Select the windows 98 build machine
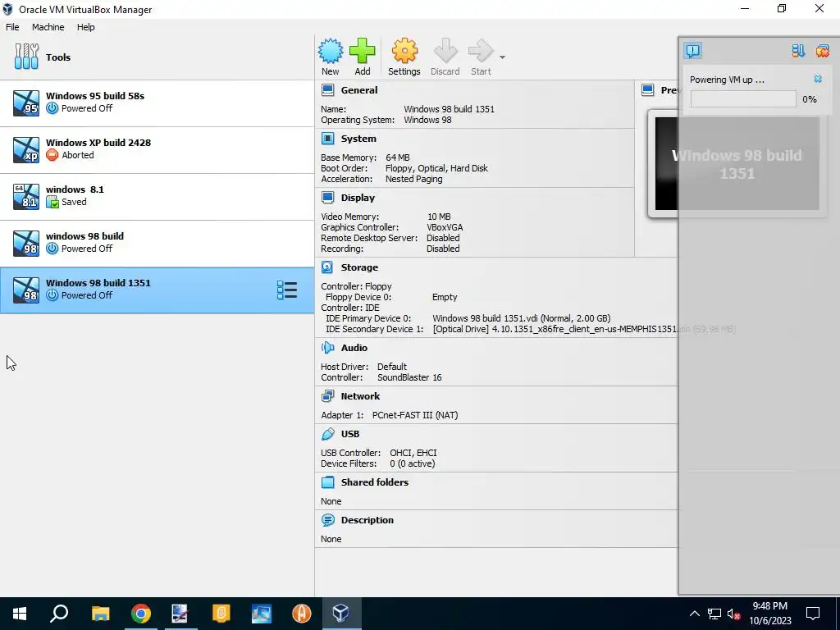The height and width of the screenshot is (630, 840). coord(157,243)
